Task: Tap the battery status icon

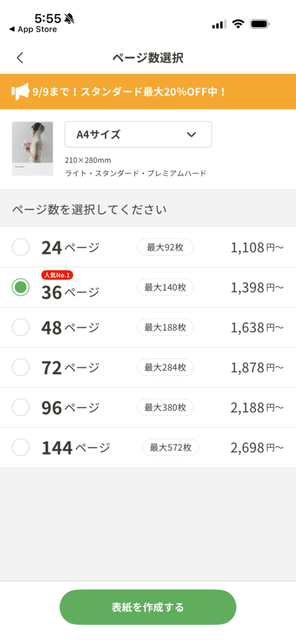Action: pos(260,24)
